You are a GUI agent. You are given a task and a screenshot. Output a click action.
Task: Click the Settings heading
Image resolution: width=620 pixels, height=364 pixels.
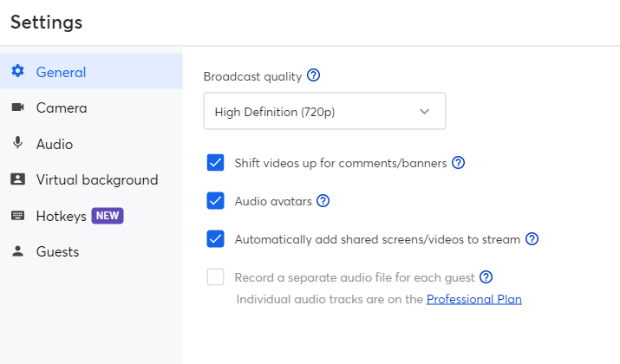pyautogui.click(x=47, y=23)
